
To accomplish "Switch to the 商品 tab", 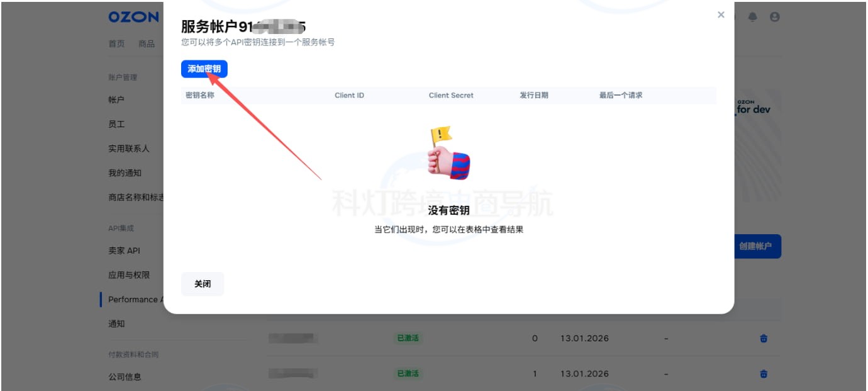I will (146, 43).
